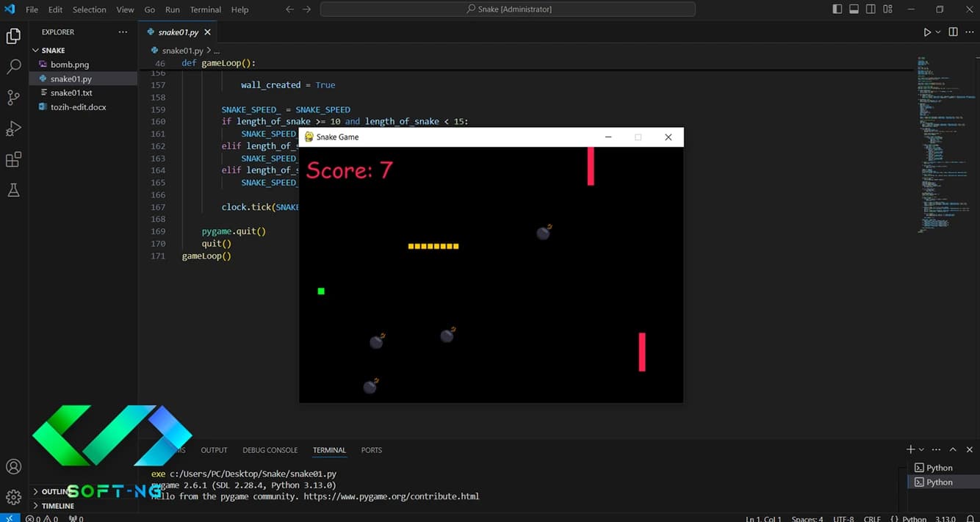The image size is (980, 522).
Task: Change the UTF-8 encoding in status bar
Action: (843, 519)
